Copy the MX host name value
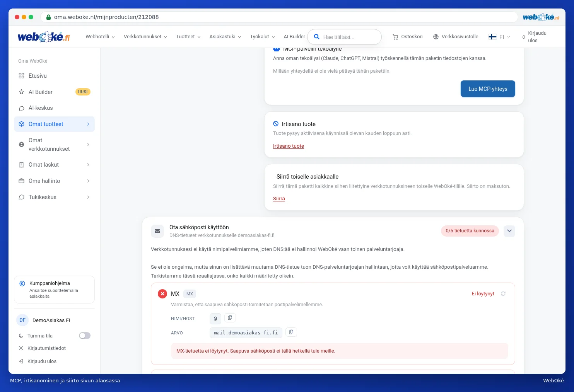 tap(230, 318)
